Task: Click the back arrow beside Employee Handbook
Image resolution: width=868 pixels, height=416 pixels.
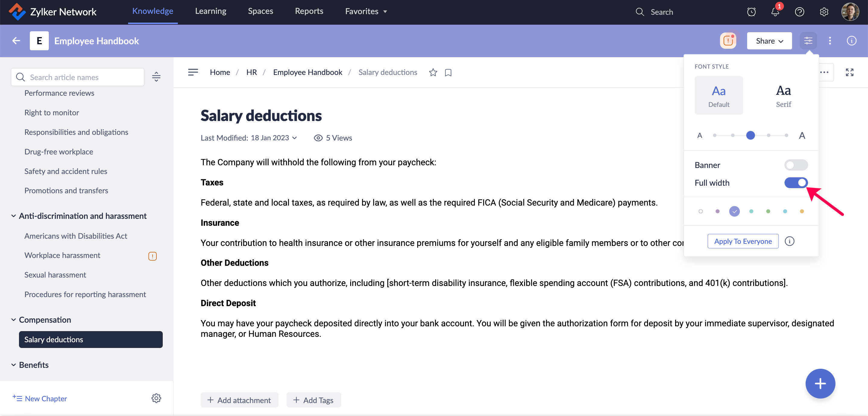Action: coord(16,41)
